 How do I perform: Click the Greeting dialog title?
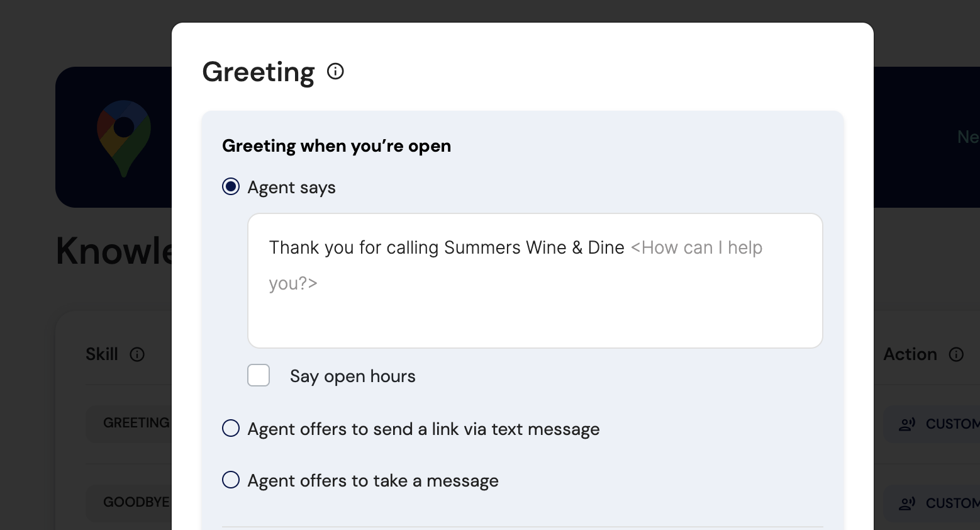[259, 72]
